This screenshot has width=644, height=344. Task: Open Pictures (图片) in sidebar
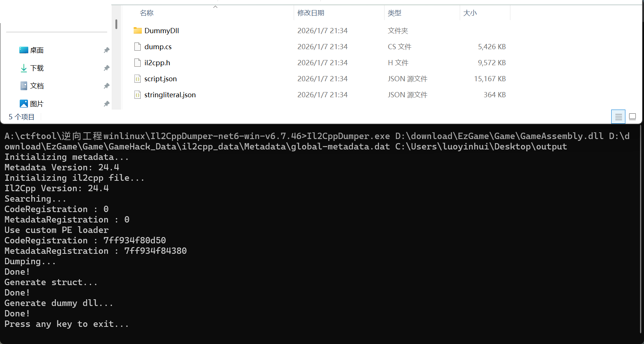(36, 104)
